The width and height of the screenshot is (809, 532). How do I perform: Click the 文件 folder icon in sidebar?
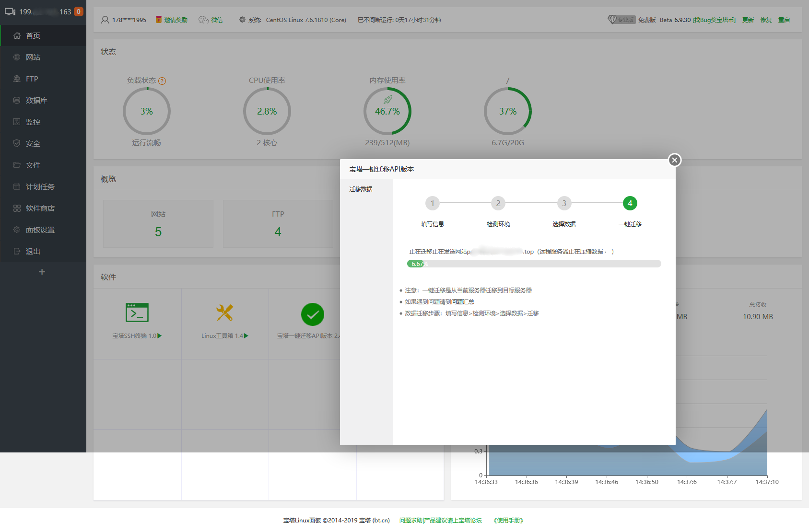point(17,165)
